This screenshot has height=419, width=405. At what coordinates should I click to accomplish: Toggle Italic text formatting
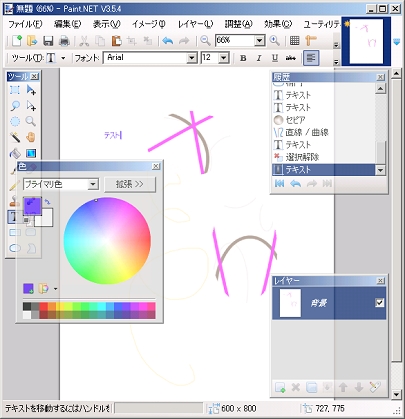point(259,58)
